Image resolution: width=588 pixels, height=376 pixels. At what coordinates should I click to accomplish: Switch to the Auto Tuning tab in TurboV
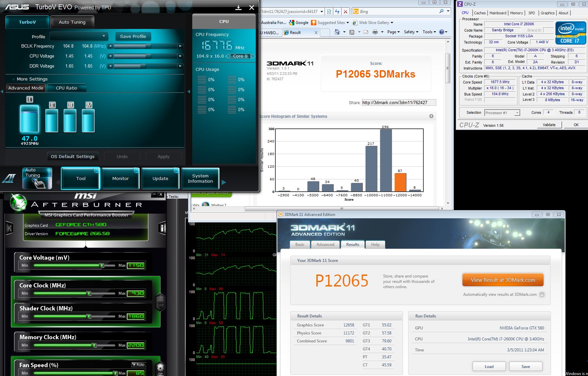[72, 22]
